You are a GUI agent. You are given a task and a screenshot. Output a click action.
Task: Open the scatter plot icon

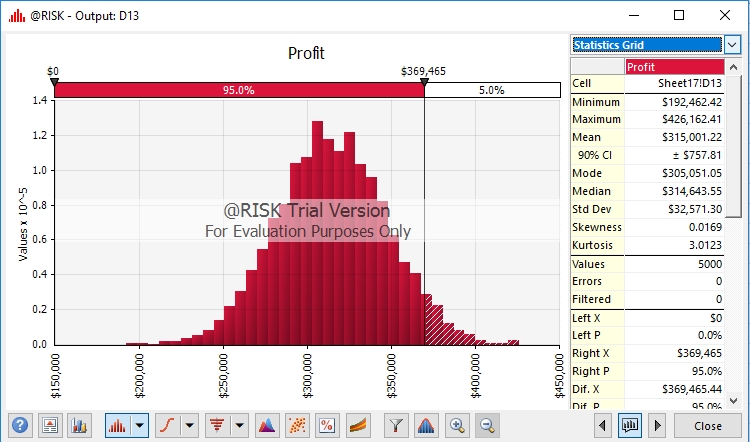pyautogui.click(x=297, y=425)
